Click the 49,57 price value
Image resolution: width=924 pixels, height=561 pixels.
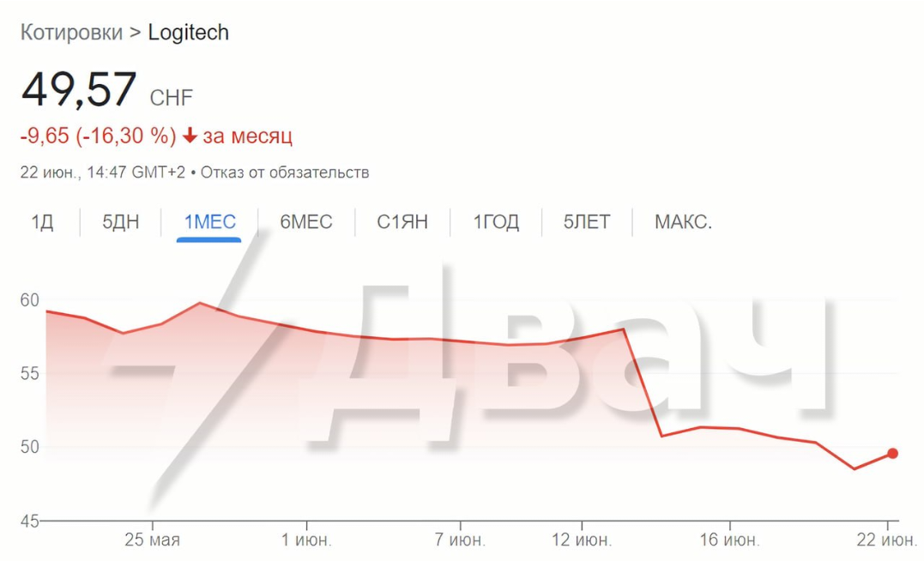point(79,89)
